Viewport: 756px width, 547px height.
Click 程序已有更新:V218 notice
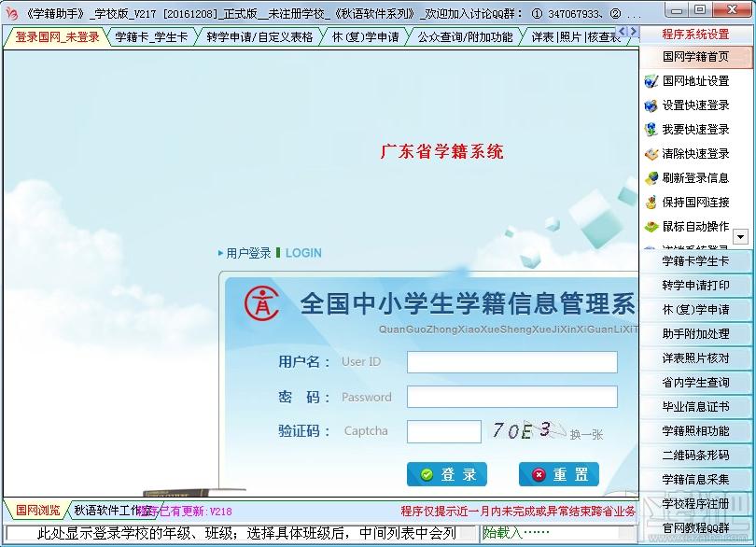[x=185, y=512]
